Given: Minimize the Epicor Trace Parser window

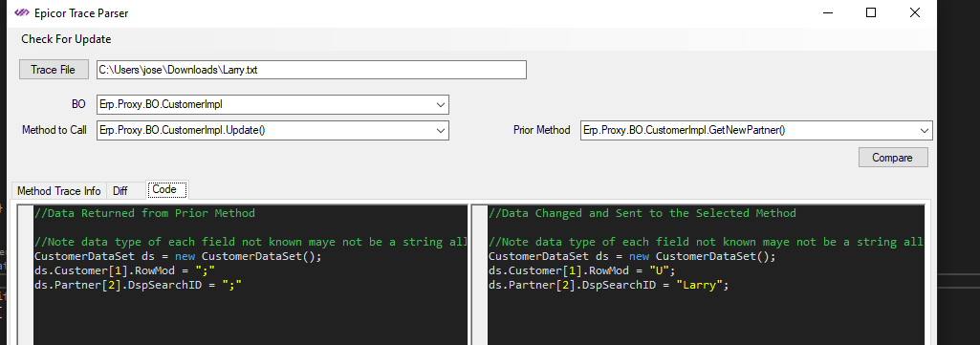Looking at the screenshot, I should [826, 12].
